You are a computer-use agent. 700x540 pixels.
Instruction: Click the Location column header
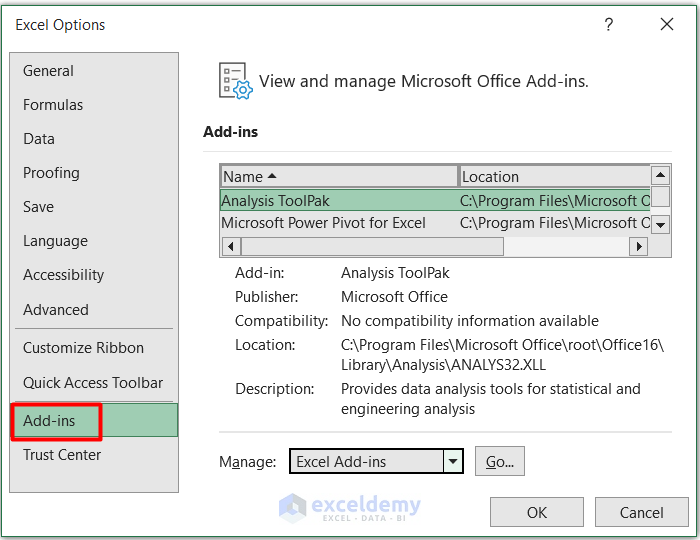point(553,177)
